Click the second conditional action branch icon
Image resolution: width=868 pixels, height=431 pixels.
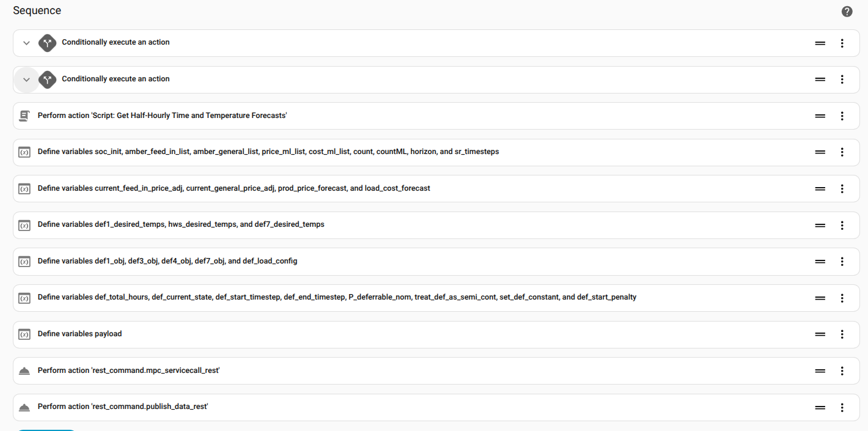coord(47,79)
